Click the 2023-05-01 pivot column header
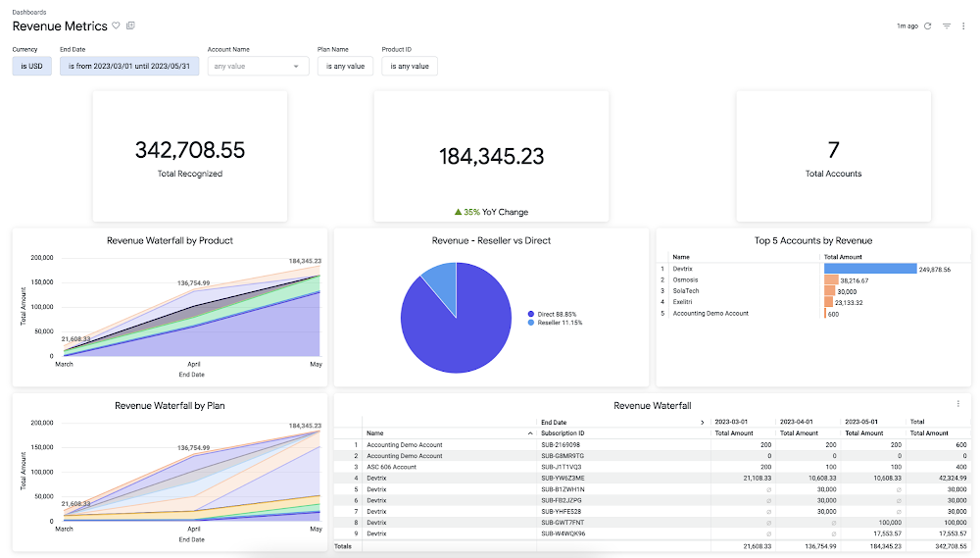The height and width of the screenshot is (558, 980). coord(861,422)
